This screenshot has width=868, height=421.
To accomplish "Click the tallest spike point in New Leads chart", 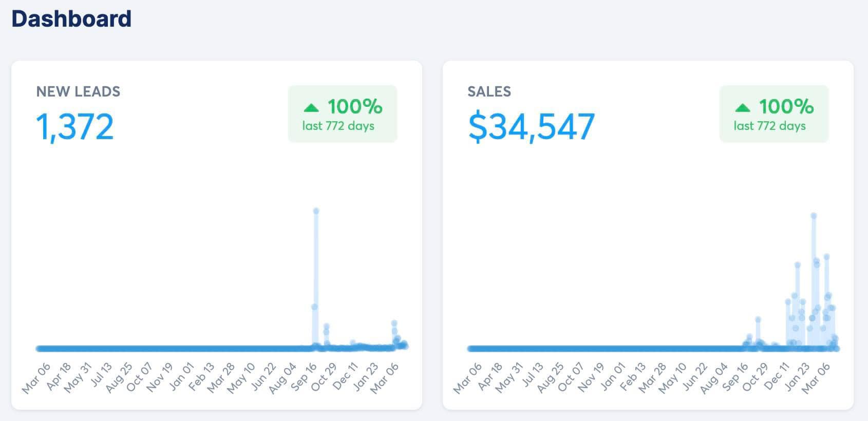I will pyautogui.click(x=316, y=211).
